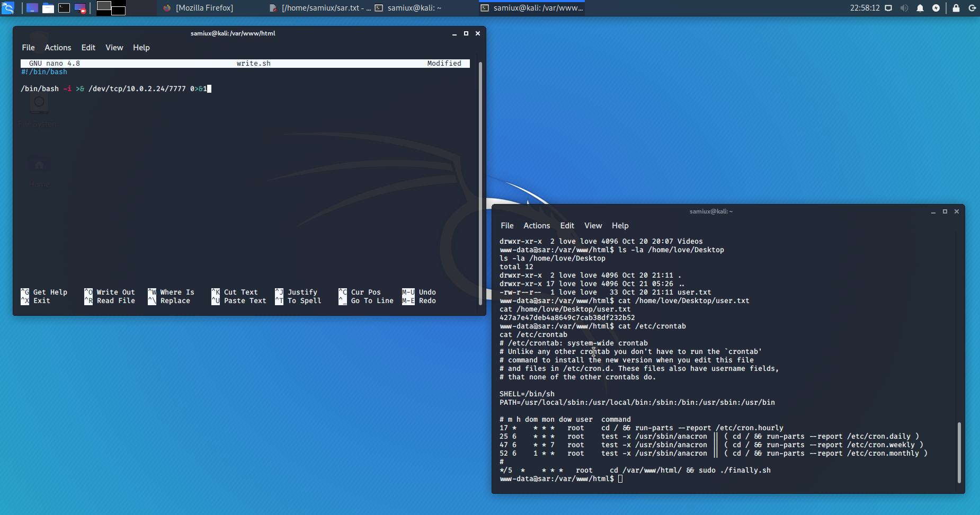Click '^O Write Out' nano shortcut
980x515 pixels.
tap(110, 292)
